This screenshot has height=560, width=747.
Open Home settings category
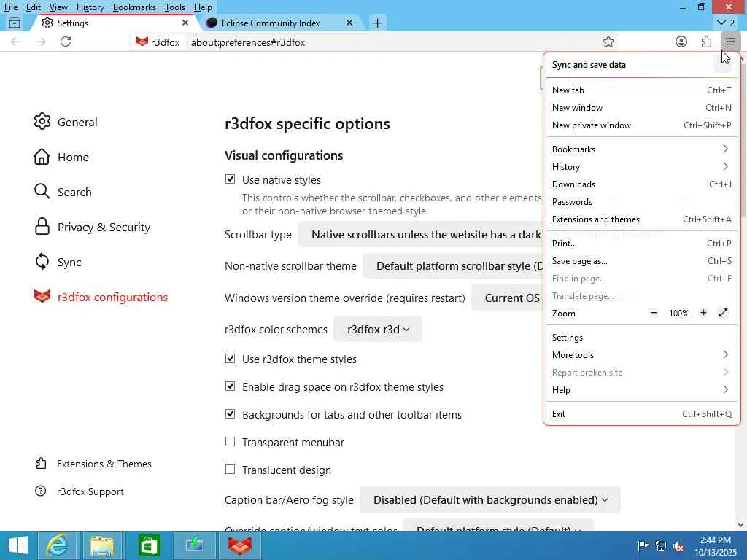point(61,157)
